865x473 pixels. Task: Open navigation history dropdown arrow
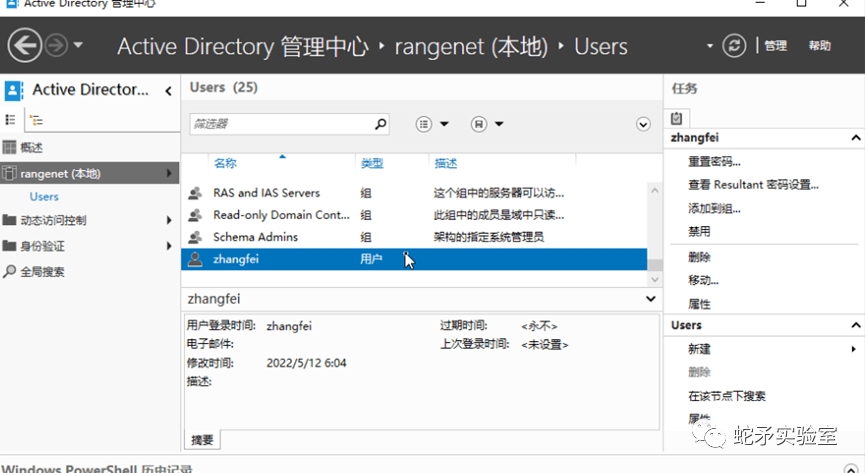[x=78, y=45]
